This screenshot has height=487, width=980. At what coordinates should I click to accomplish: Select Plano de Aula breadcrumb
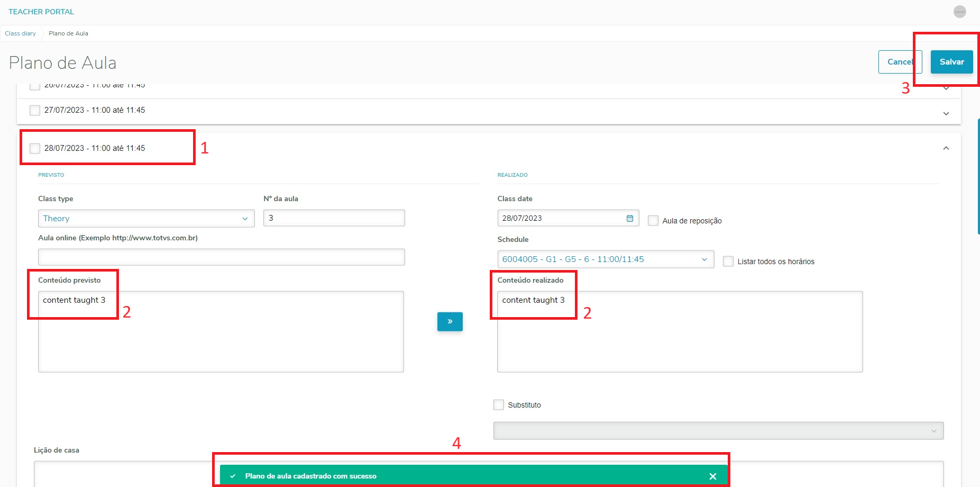click(x=68, y=33)
